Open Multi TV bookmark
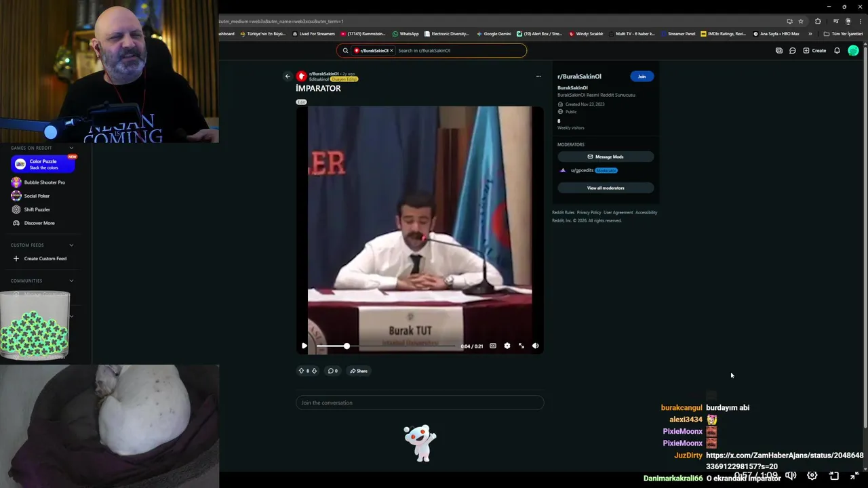 (631, 33)
